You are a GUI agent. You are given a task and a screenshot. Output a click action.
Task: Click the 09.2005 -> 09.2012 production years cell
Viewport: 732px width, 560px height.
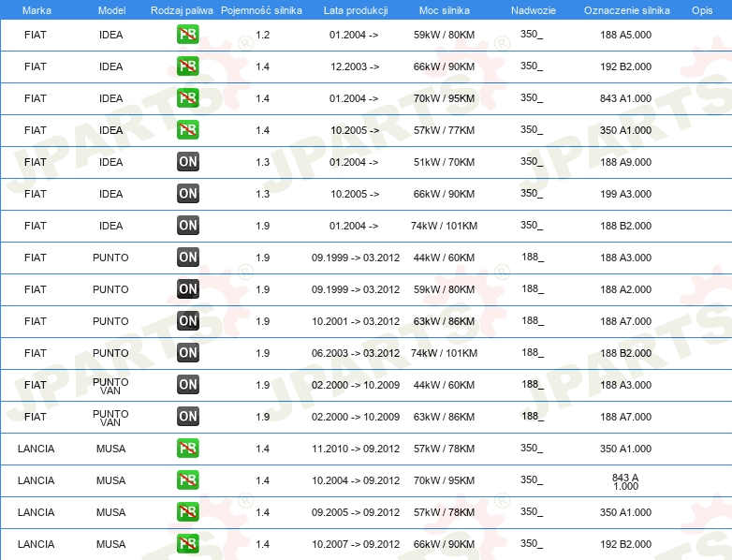click(356, 512)
